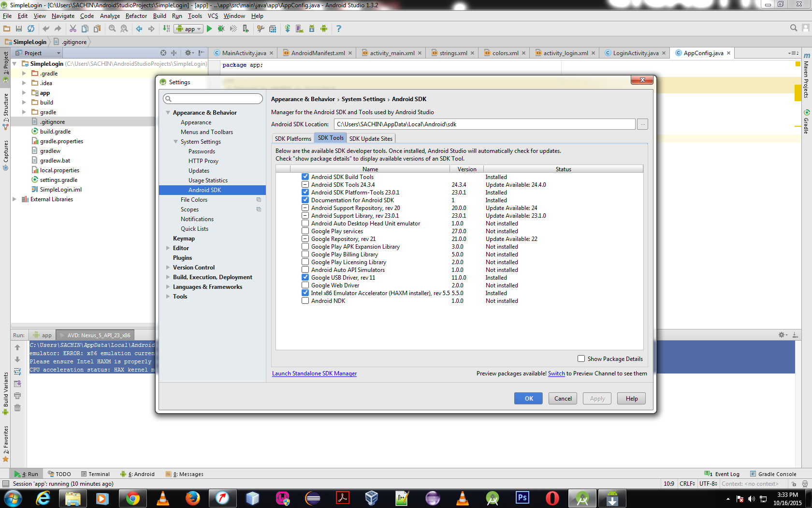The height and width of the screenshot is (508, 812).
Task: Click Sync Project with Gradle Files icon
Action: point(288,29)
